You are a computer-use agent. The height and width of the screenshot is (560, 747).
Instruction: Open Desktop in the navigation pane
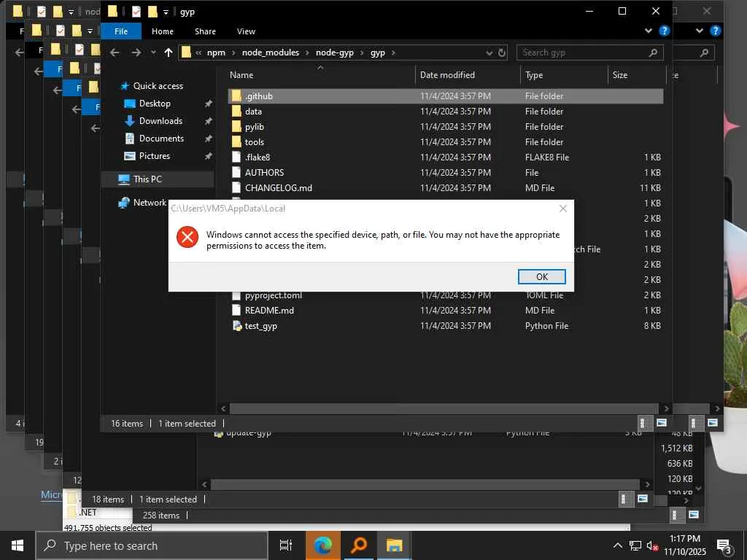point(155,104)
